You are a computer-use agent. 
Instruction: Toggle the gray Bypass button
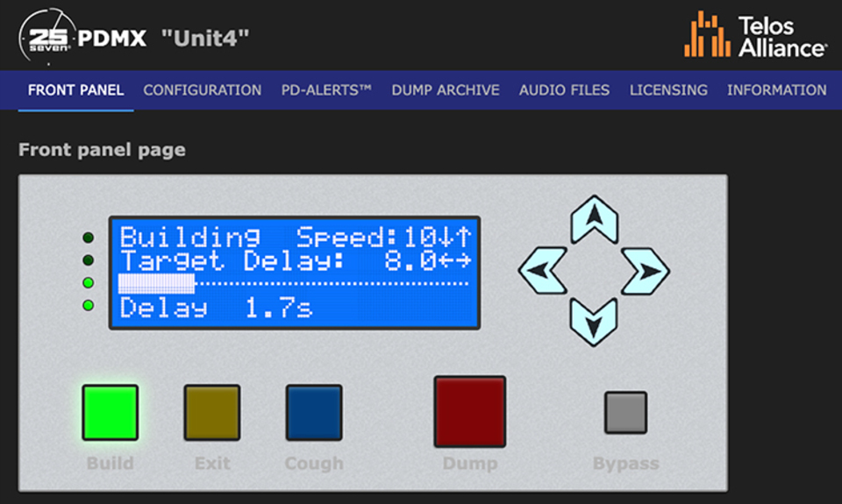(x=625, y=413)
